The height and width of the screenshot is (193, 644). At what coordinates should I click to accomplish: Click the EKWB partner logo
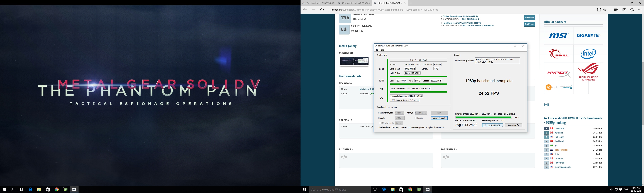(x=552, y=87)
